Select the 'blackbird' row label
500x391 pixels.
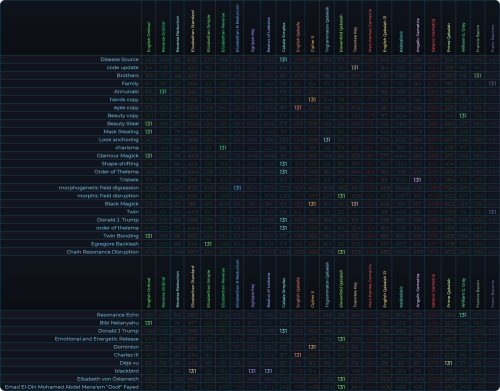click(127, 371)
